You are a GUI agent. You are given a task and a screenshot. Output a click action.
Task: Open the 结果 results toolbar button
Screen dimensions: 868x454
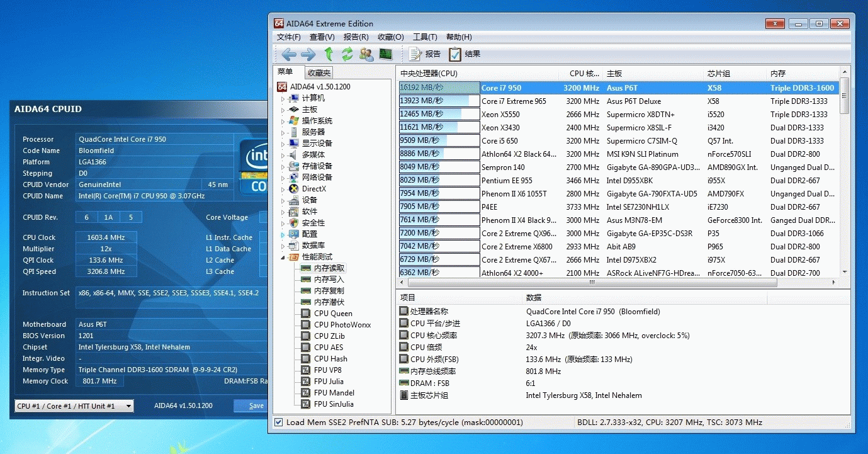(x=465, y=54)
